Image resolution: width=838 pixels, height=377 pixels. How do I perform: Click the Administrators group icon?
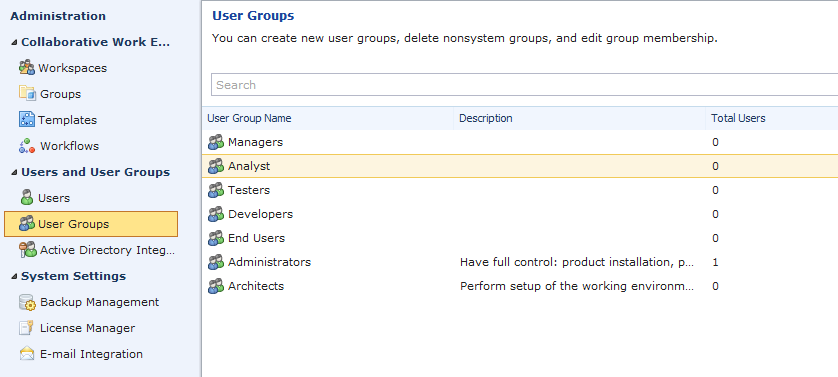(x=216, y=263)
